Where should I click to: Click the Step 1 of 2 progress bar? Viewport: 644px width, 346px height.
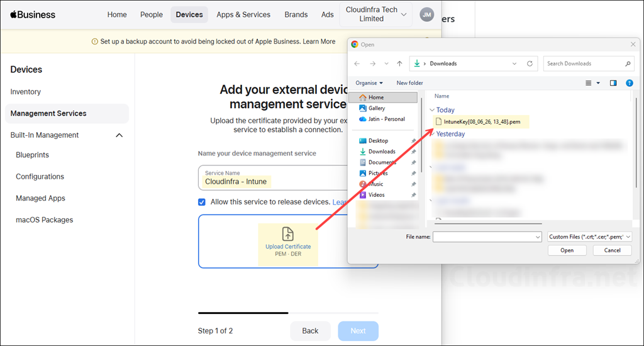288,313
